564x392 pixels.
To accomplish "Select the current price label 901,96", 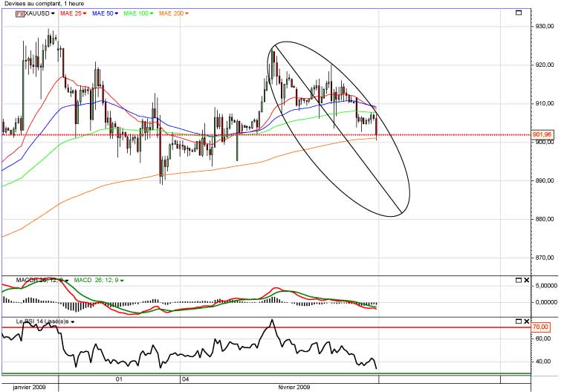I will [542, 134].
